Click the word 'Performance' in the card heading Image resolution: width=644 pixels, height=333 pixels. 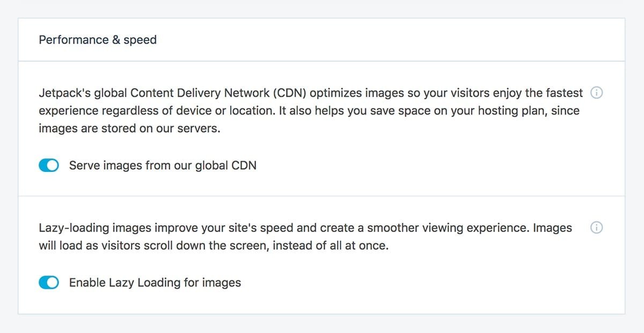coord(74,40)
